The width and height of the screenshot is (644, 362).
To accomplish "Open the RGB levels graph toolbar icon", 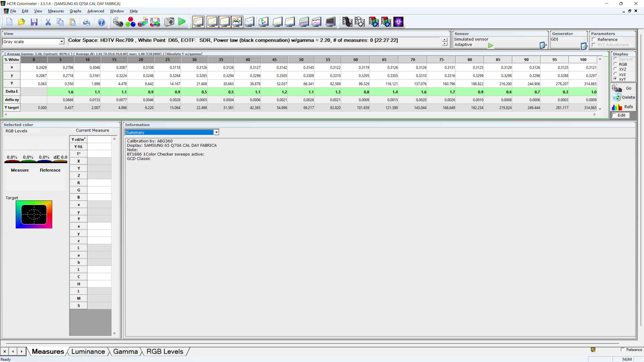I will pyautogui.click(x=237, y=22).
